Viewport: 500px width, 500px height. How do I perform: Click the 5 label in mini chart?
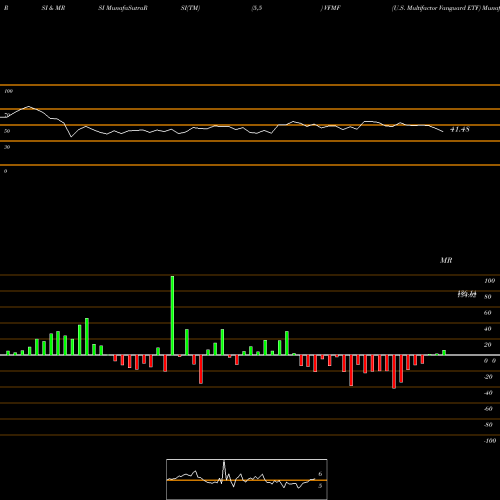(x=320, y=486)
